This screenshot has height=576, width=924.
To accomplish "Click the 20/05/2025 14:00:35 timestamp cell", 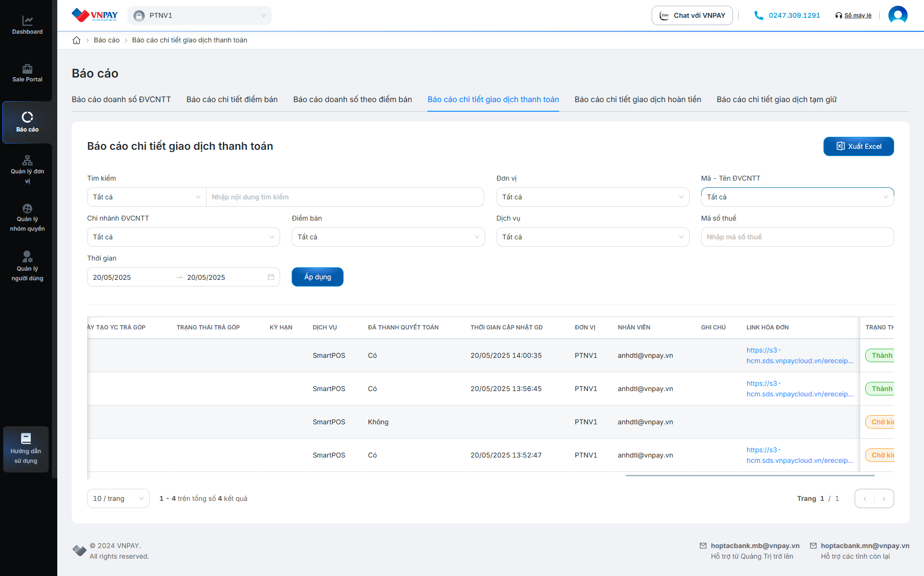I will [x=506, y=355].
